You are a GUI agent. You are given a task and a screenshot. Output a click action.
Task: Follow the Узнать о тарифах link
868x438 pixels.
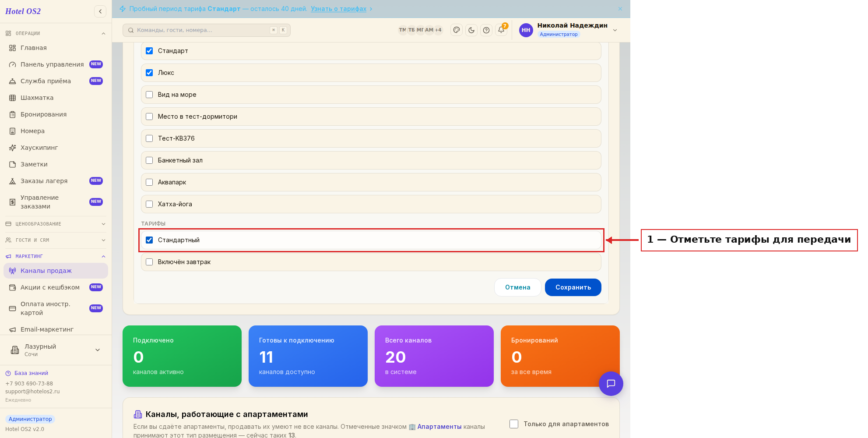pos(339,9)
